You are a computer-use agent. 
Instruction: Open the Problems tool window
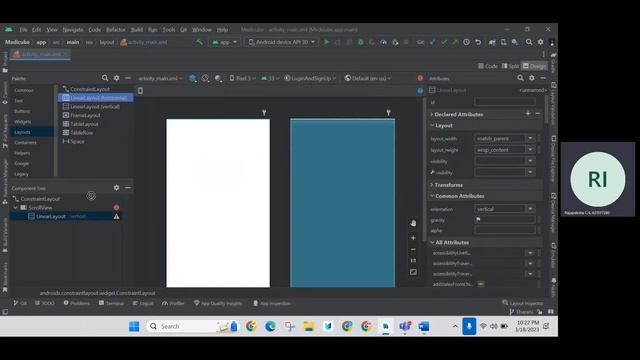click(77, 303)
